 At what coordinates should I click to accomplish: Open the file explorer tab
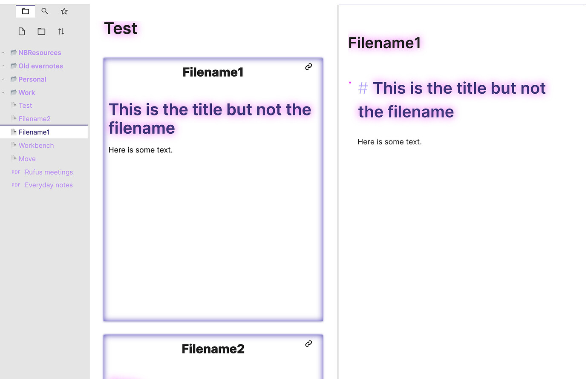click(26, 11)
